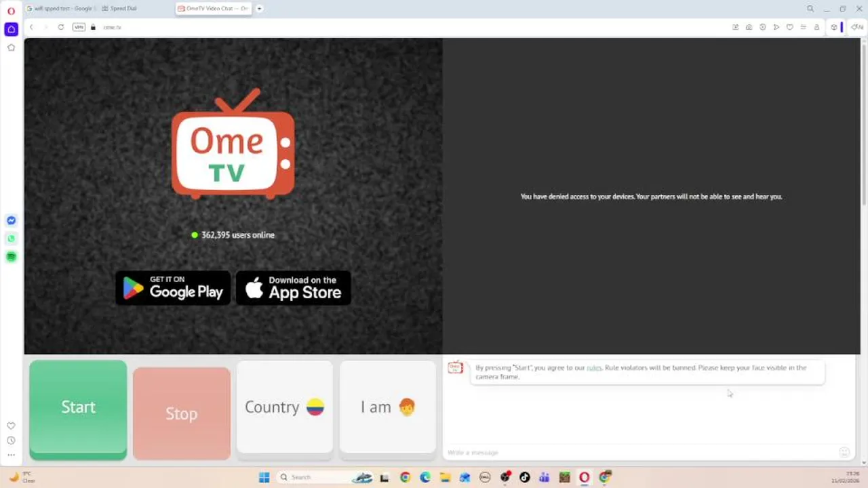Take a snapshot with camera toolbar icon

point(749,27)
